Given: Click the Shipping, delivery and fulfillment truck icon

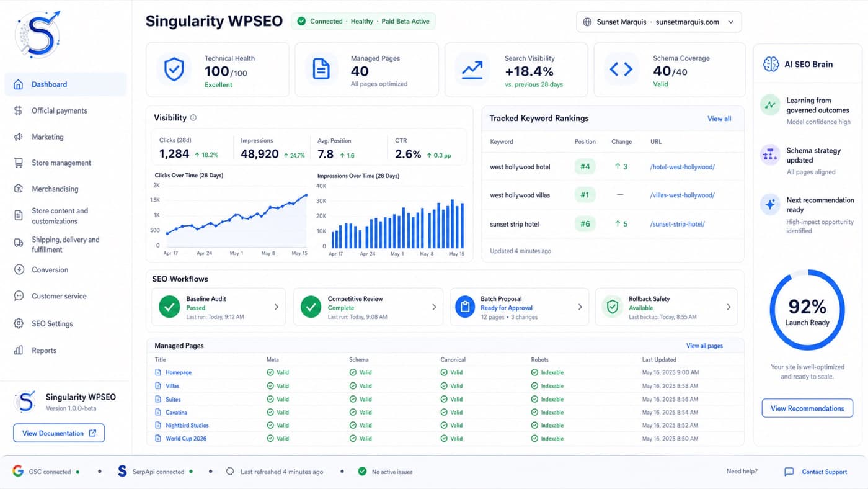Looking at the screenshot, I should point(19,243).
